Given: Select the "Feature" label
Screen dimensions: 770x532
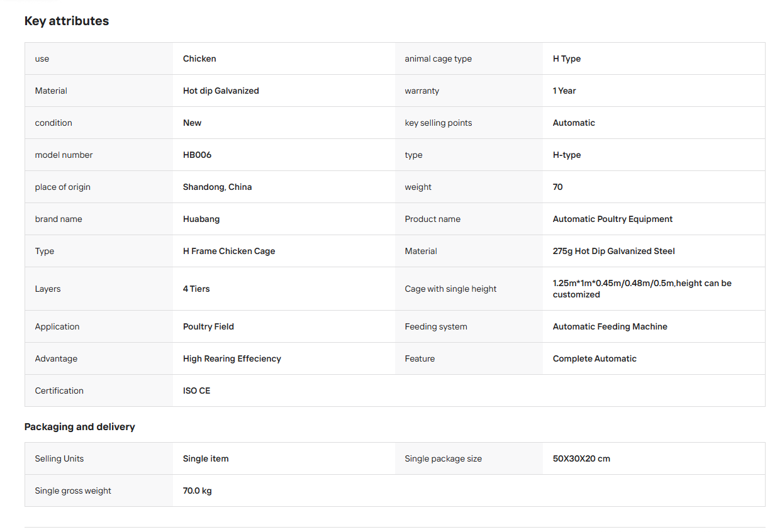Looking at the screenshot, I should click(x=420, y=358).
